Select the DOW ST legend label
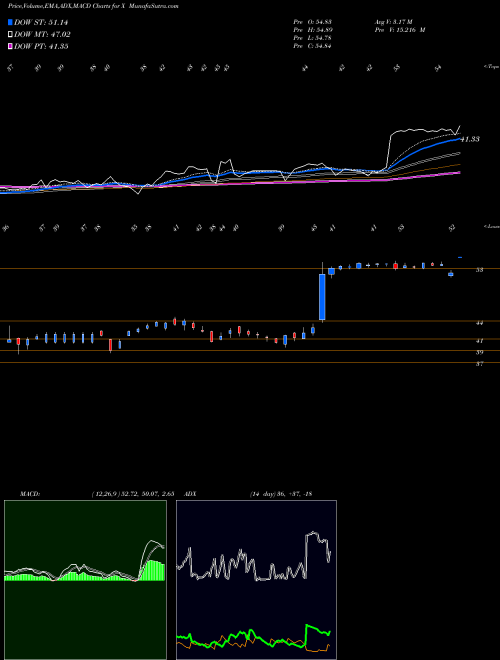Image resolution: width=500 pixels, height=660 pixels. [41, 22]
